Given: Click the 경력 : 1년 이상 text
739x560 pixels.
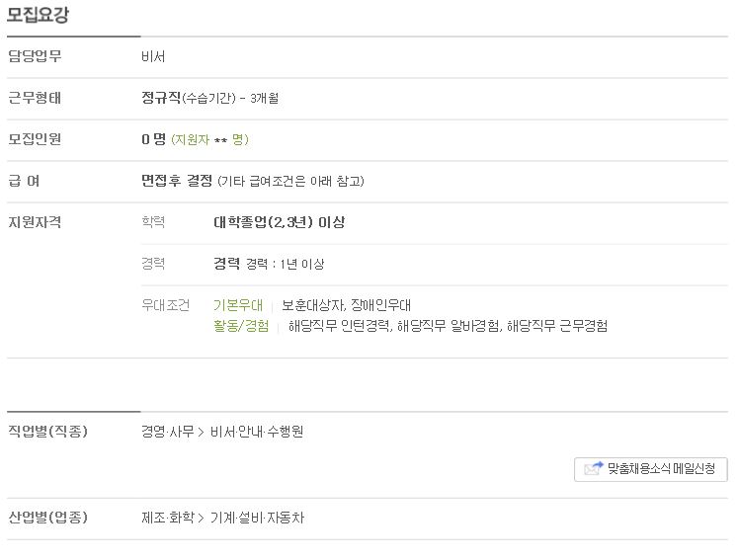Looking at the screenshot, I should tap(285, 264).
